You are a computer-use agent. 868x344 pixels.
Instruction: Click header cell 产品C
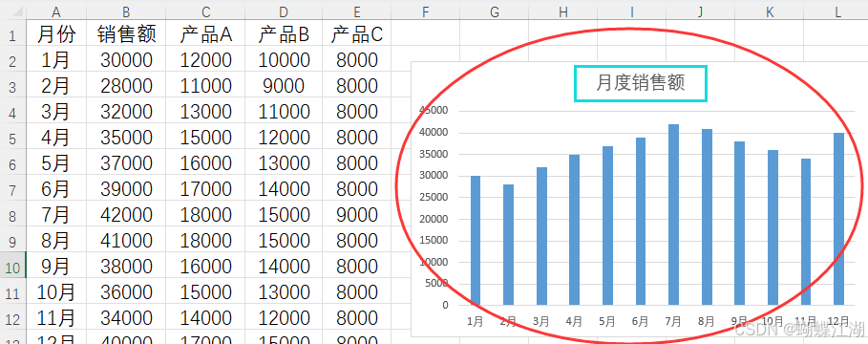coord(356,34)
